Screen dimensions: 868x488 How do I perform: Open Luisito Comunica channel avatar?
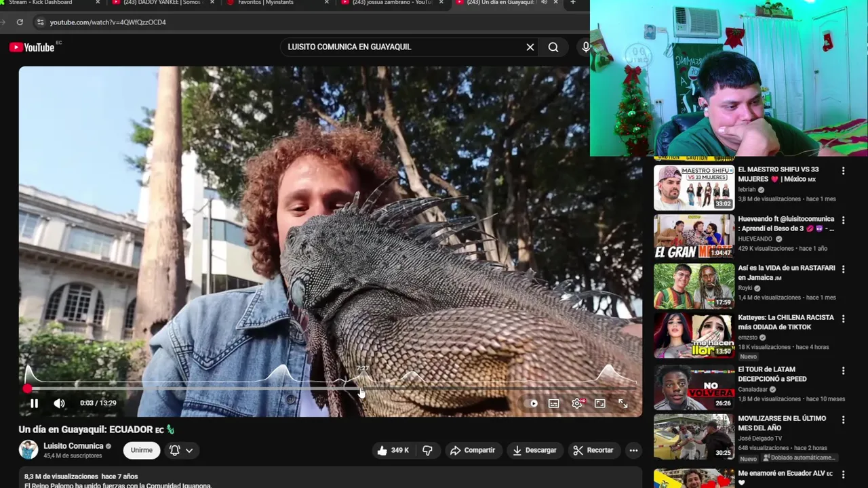[28, 450]
